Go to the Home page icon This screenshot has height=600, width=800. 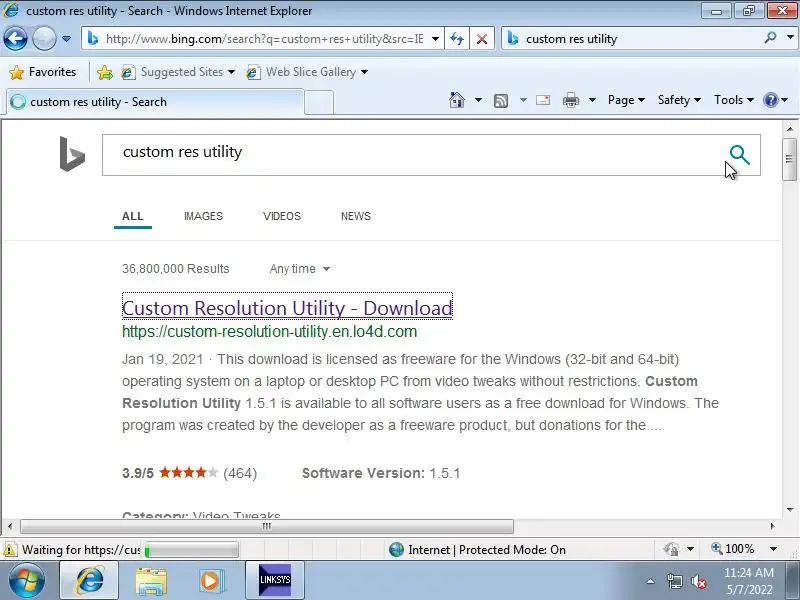pyautogui.click(x=457, y=100)
